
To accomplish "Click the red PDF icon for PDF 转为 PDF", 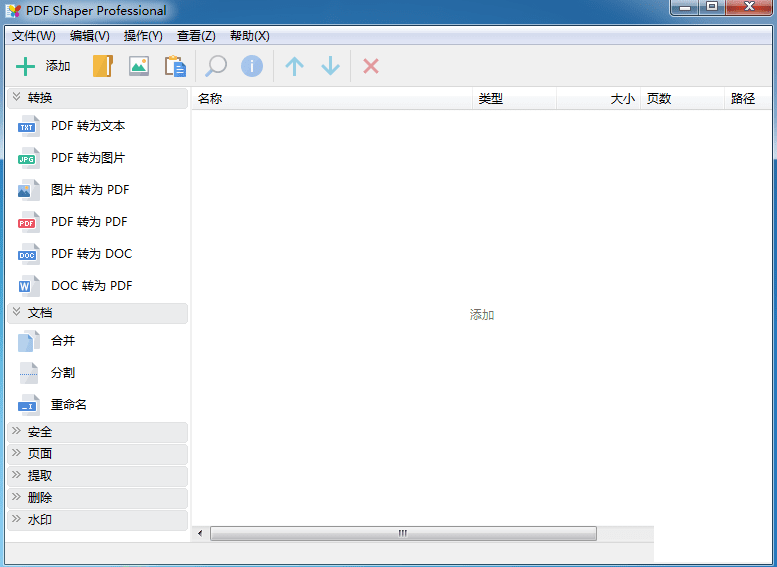I will click(x=29, y=222).
